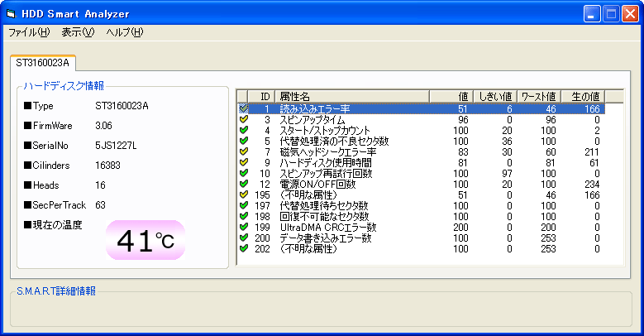Select the 回復不可能なセクタ数 row
The height and width of the screenshot is (336, 644).
coord(422,216)
